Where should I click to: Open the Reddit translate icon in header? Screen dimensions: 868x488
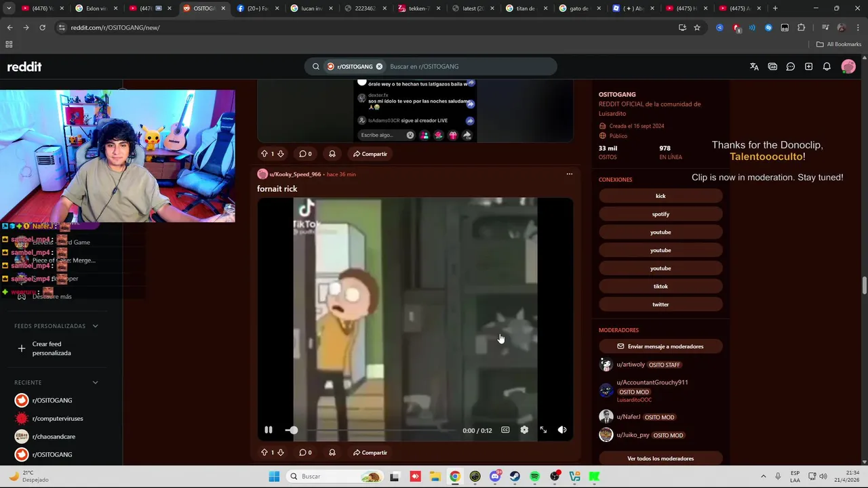coord(754,66)
